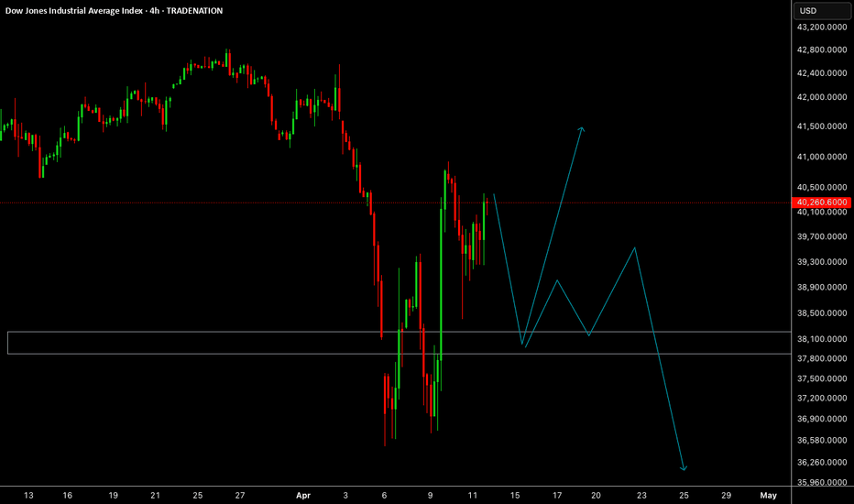The height and width of the screenshot is (504, 854).
Task: Click the date 17 on time axis
Action: coord(557,495)
